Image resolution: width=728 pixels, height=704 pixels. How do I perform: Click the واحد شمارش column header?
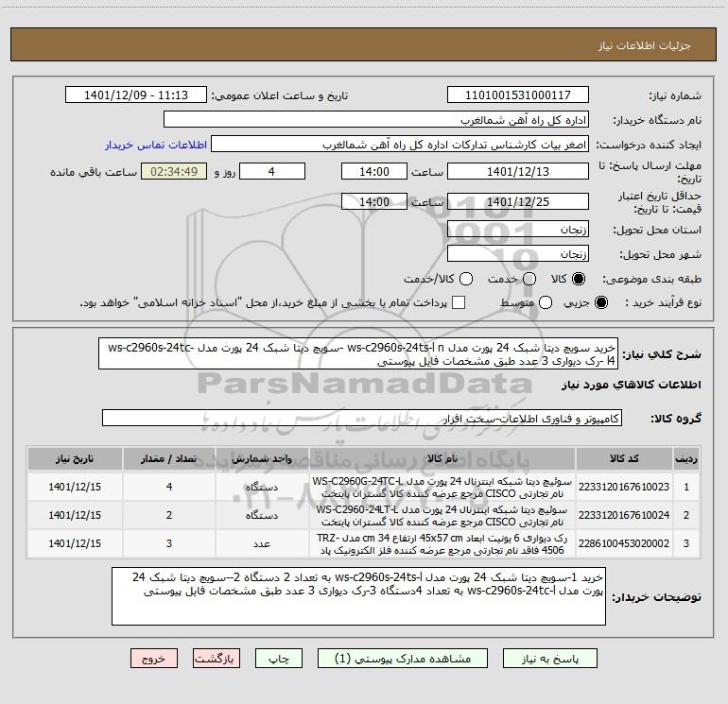(262, 458)
